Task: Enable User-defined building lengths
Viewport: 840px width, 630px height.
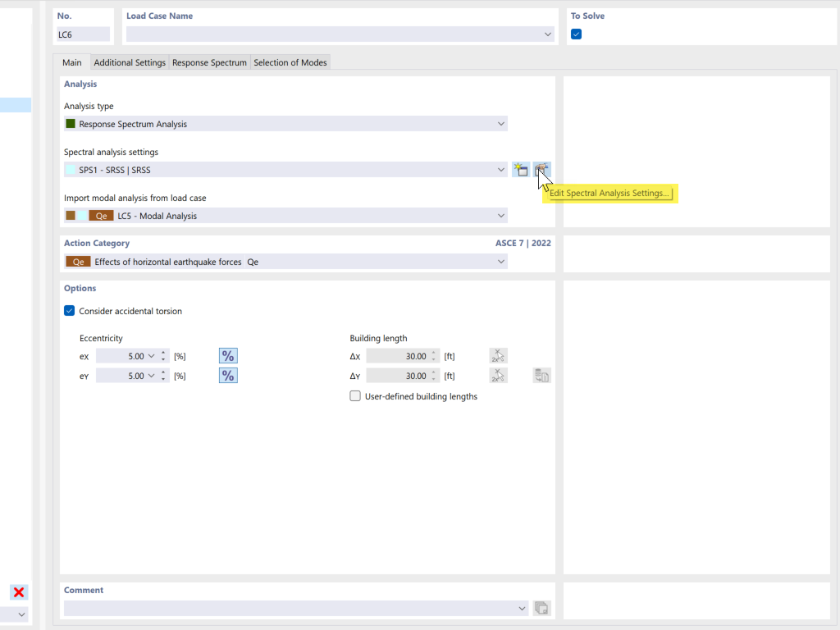Action: 355,396
